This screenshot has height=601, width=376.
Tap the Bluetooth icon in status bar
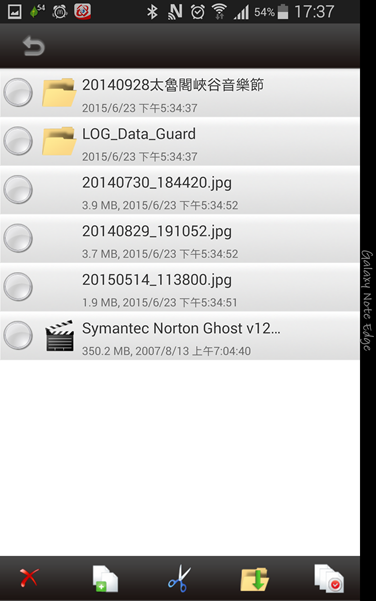tap(152, 12)
